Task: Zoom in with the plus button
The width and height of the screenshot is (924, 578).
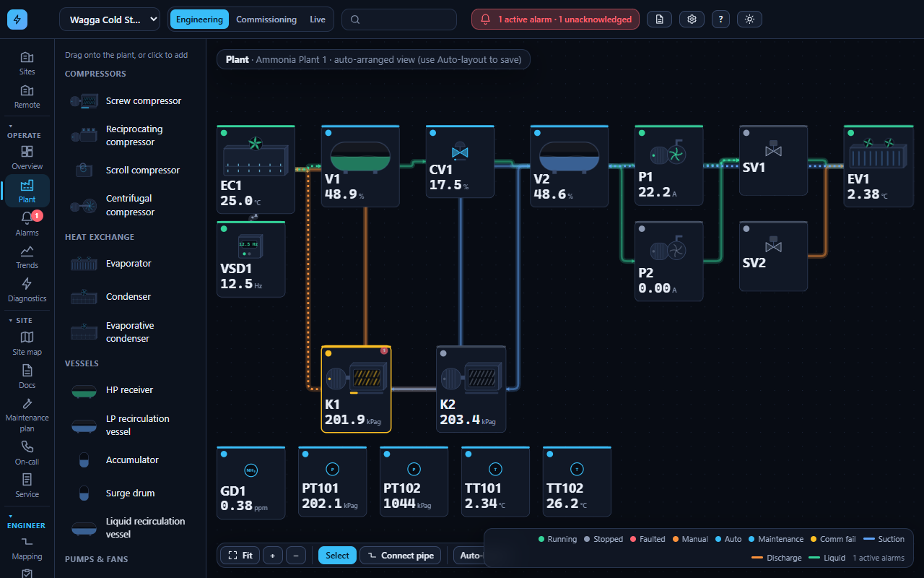Action: pyautogui.click(x=272, y=556)
